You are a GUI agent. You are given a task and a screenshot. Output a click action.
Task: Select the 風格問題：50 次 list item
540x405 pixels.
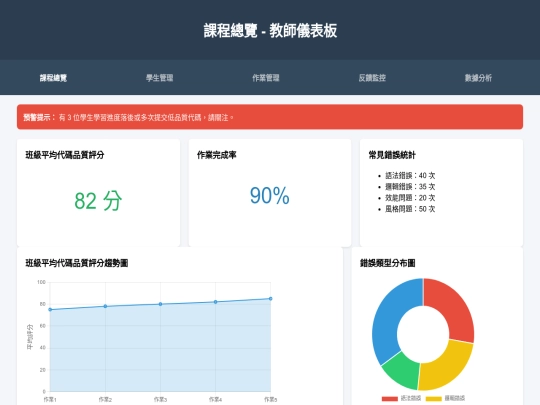click(x=410, y=209)
